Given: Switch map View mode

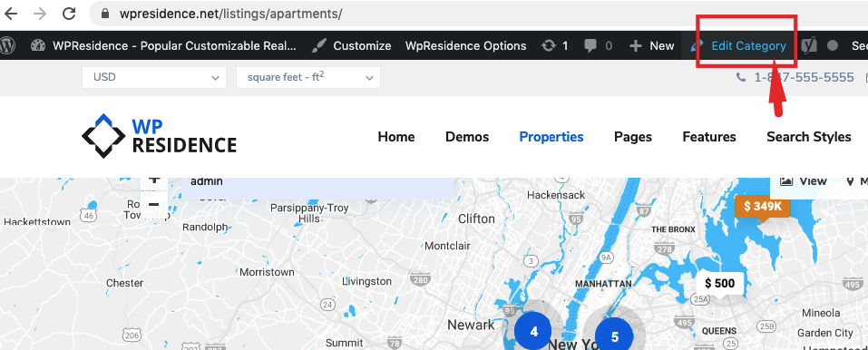Looking at the screenshot, I should [x=804, y=181].
